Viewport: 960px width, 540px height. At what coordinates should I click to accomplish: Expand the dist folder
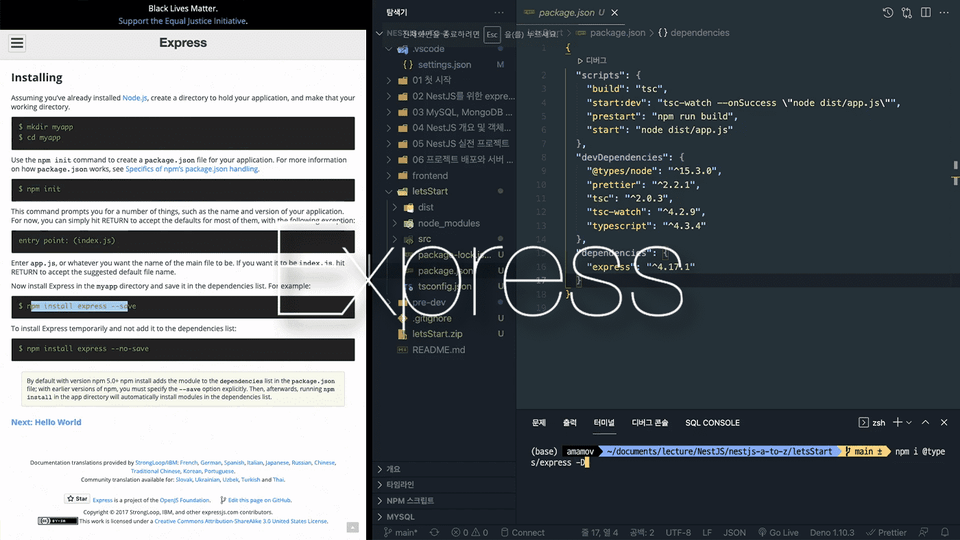pyautogui.click(x=395, y=208)
